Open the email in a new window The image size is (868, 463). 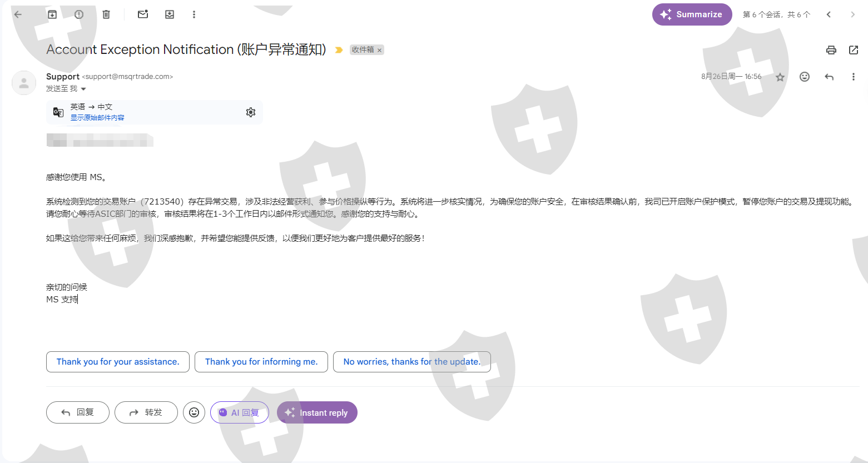[x=854, y=50]
